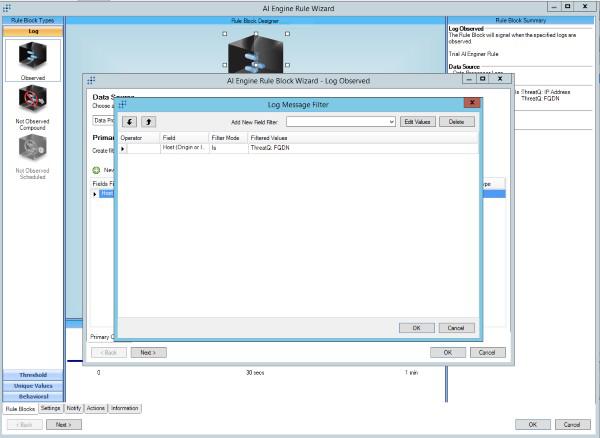
Task: Click OK in AI Engine Rule Wizard
Action: coord(533,425)
